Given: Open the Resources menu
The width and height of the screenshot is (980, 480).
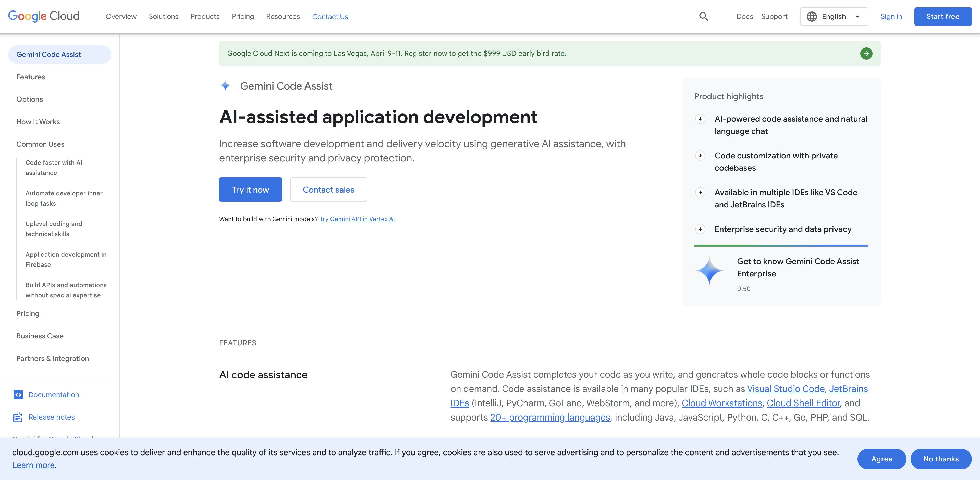Looking at the screenshot, I should (x=283, y=16).
